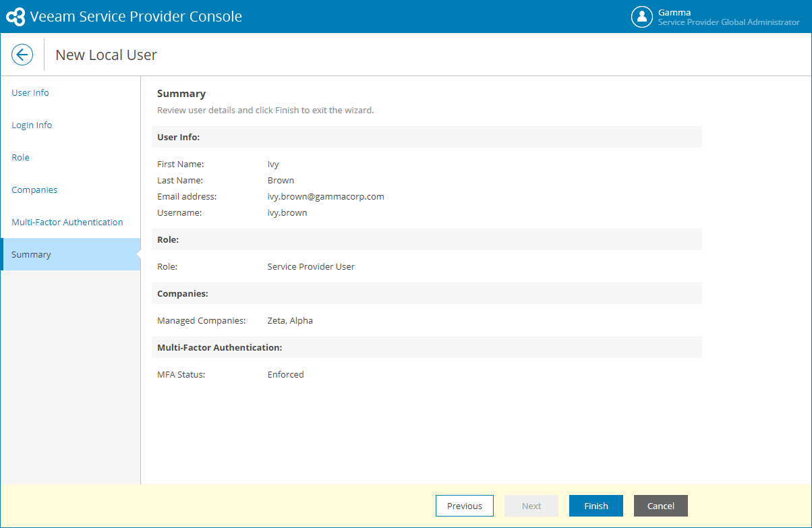Click the Email address label
The height and width of the screenshot is (528, 812).
[x=187, y=196]
